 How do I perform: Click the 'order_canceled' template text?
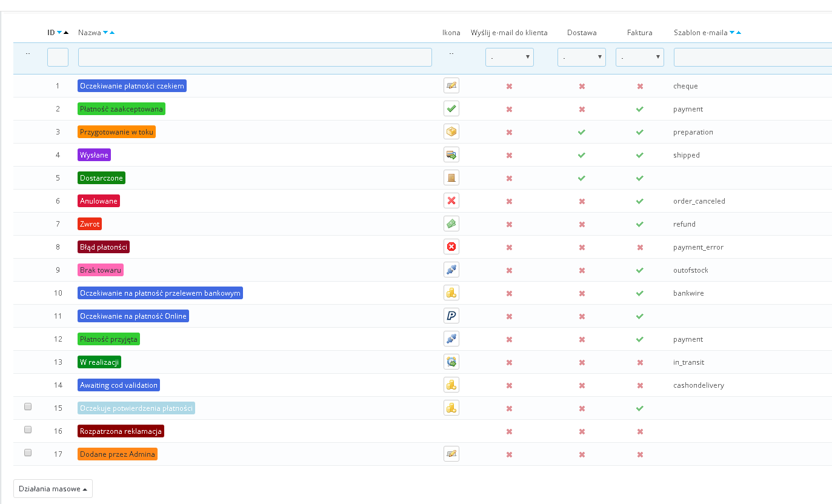[699, 201]
